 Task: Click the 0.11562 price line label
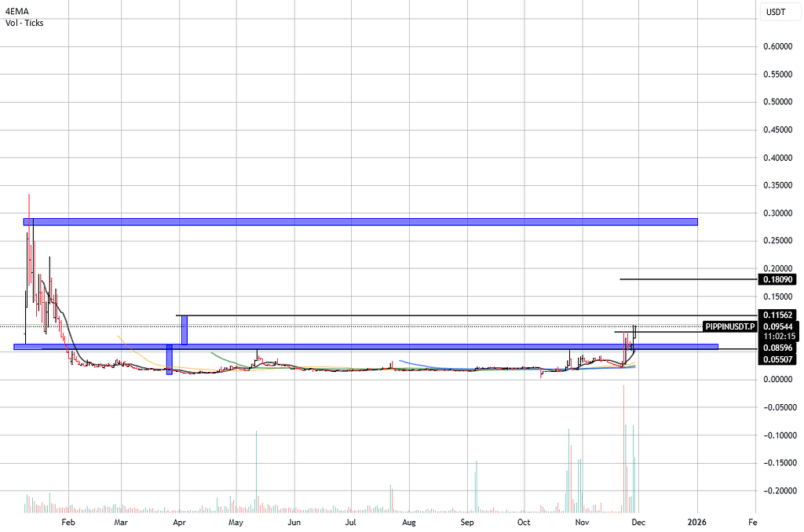pyautogui.click(x=777, y=315)
